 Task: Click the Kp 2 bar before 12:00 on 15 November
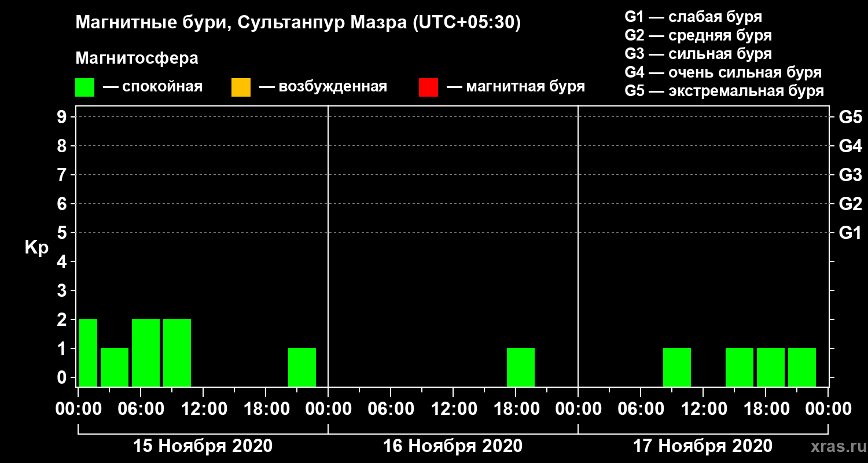(177, 352)
